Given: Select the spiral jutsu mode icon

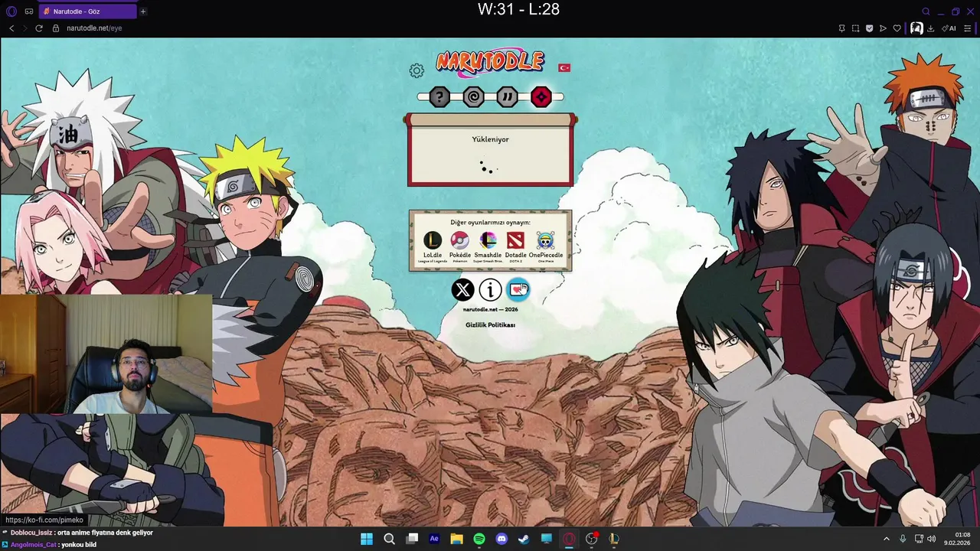Looking at the screenshot, I should coord(473,96).
